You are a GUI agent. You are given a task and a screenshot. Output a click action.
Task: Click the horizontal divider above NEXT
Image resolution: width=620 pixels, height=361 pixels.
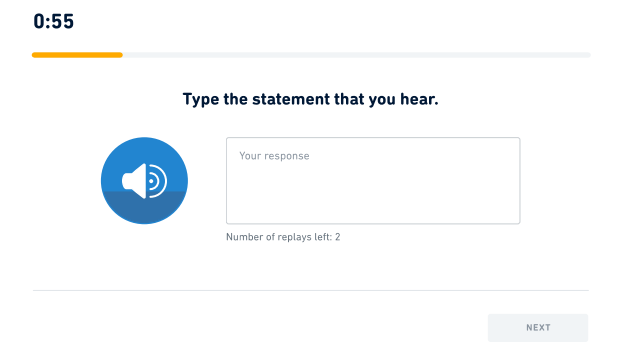coord(311,290)
